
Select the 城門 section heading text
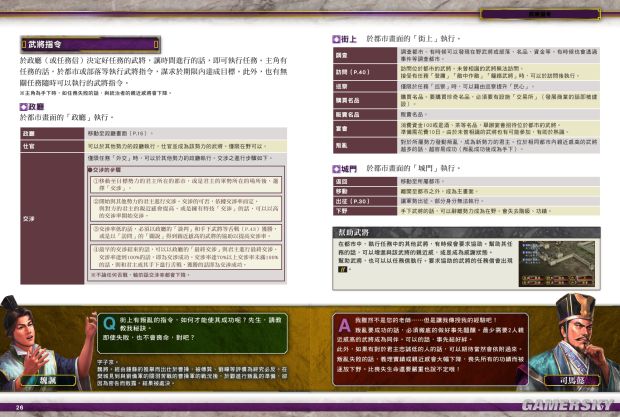349,169
